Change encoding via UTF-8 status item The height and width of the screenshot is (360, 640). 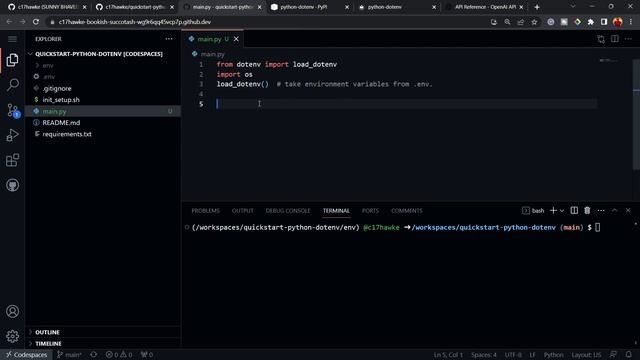click(x=513, y=355)
